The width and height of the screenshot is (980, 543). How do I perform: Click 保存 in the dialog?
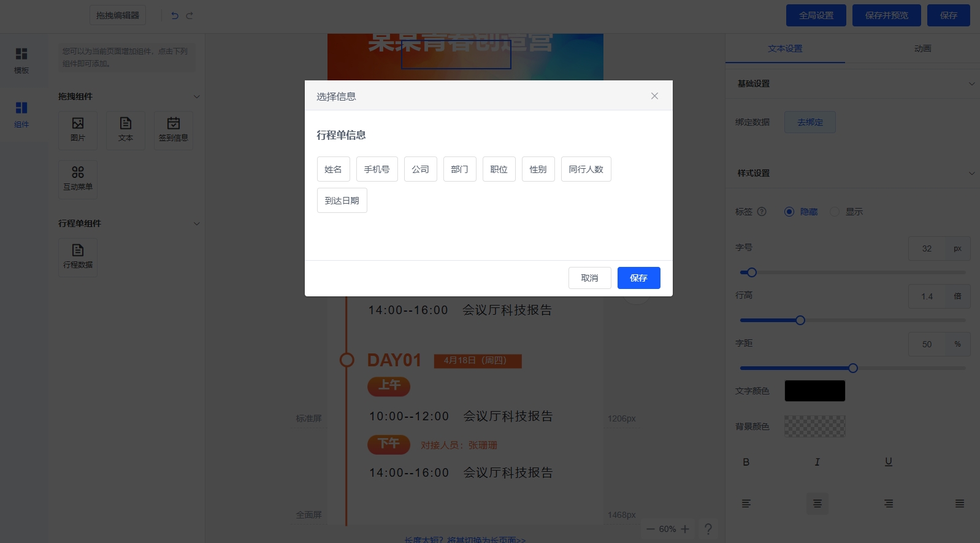[x=638, y=278]
